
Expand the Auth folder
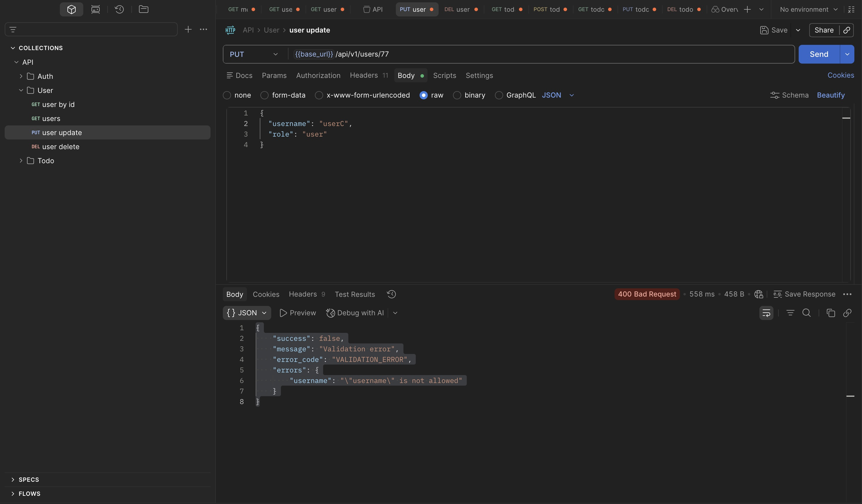pyautogui.click(x=21, y=76)
